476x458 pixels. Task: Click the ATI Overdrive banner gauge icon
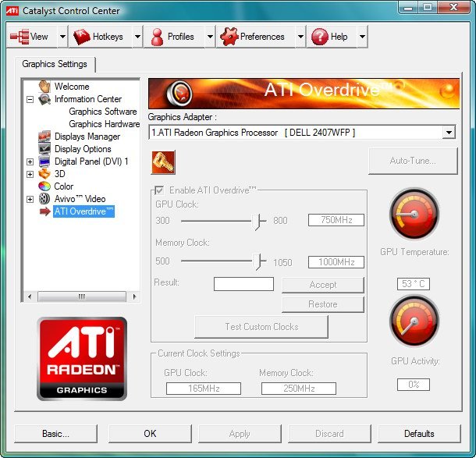(x=179, y=93)
